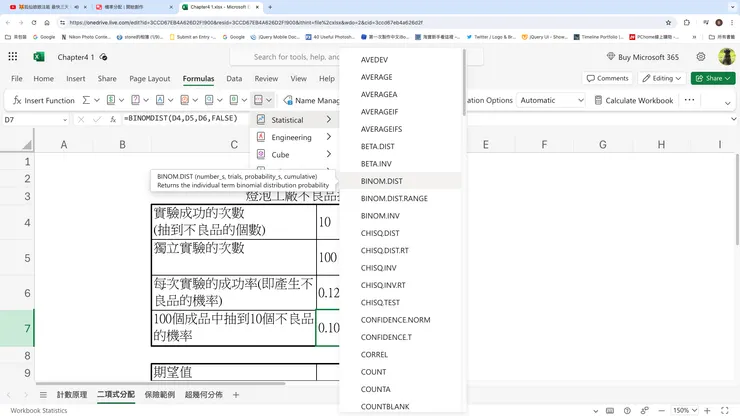Click the function list scrollbar

coord(464,83)
